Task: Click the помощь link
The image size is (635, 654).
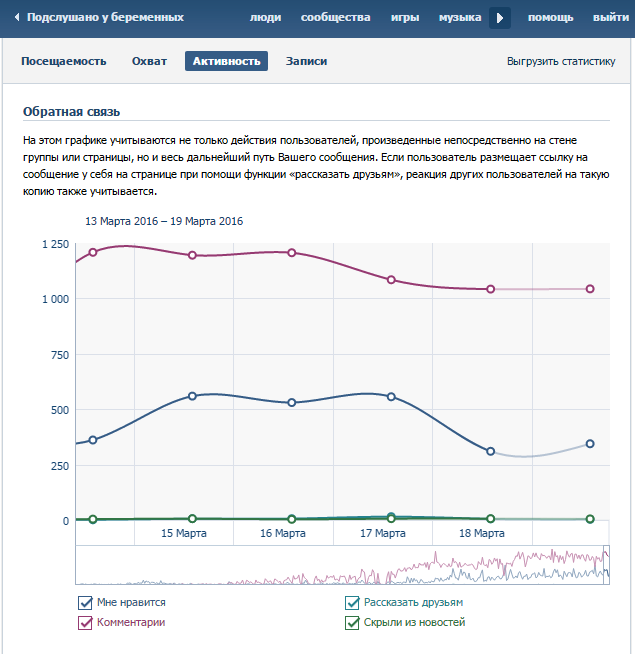Action: click(550, 18)
